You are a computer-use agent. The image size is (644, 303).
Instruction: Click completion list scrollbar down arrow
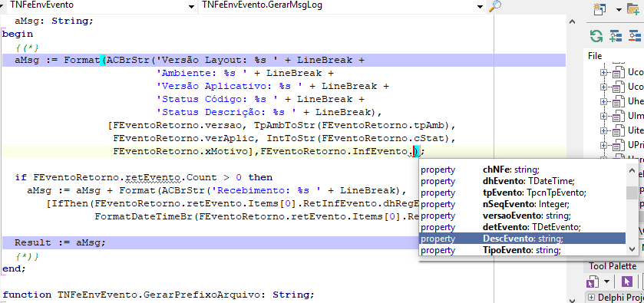632,249
